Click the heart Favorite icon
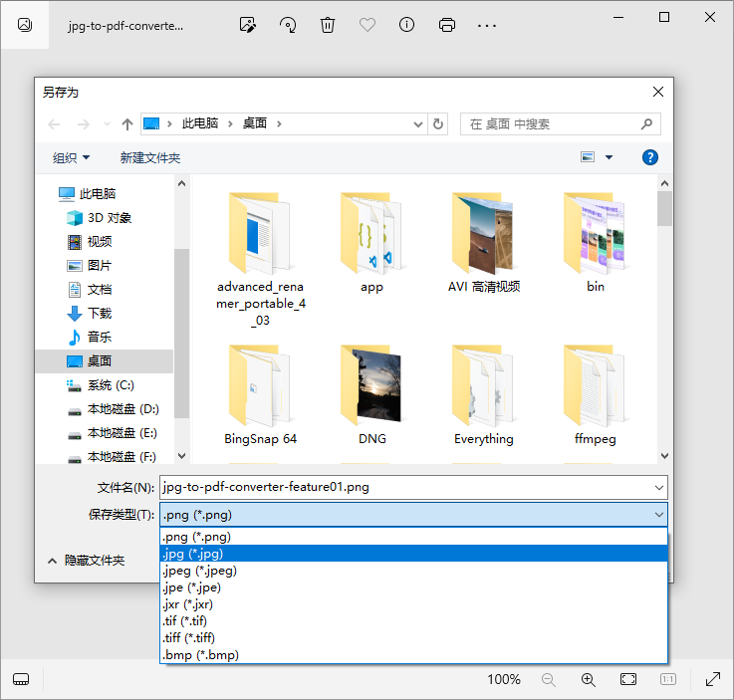This screenshot has width=734, height=700. (x=367, y=25)
